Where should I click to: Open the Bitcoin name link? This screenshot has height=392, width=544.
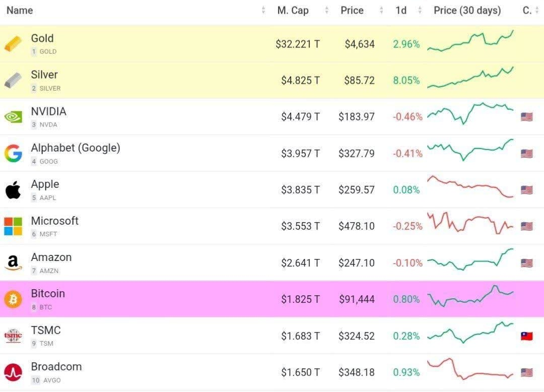coord(48,294)
